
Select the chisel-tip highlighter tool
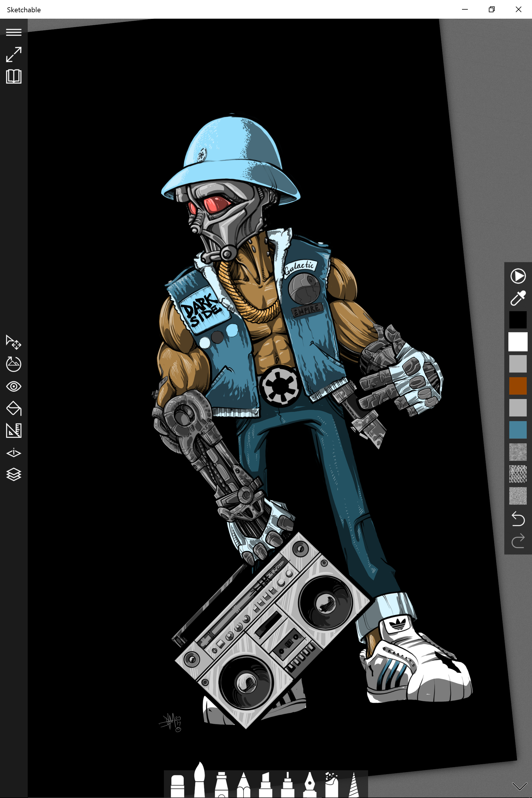(265, 784)
